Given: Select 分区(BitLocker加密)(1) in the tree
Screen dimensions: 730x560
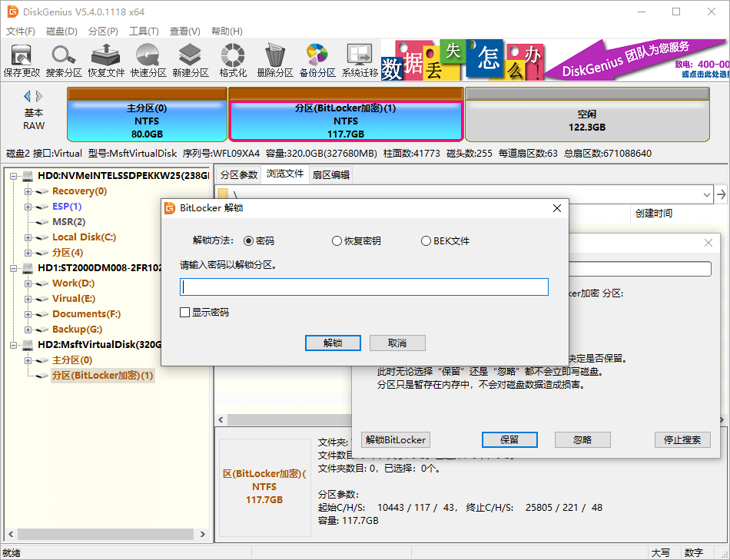Looking at the screenshot, I should 102,376.
